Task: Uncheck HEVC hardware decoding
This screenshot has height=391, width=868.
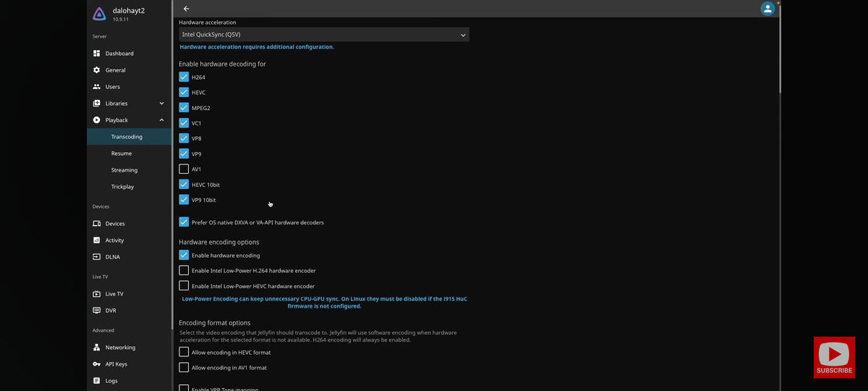Action: click(x=184, y=92)
